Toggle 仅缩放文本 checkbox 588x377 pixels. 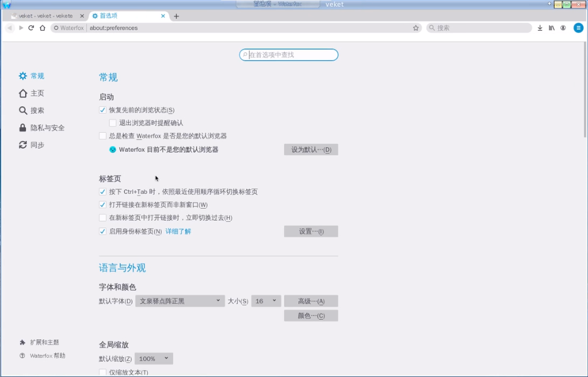(103, 372)
